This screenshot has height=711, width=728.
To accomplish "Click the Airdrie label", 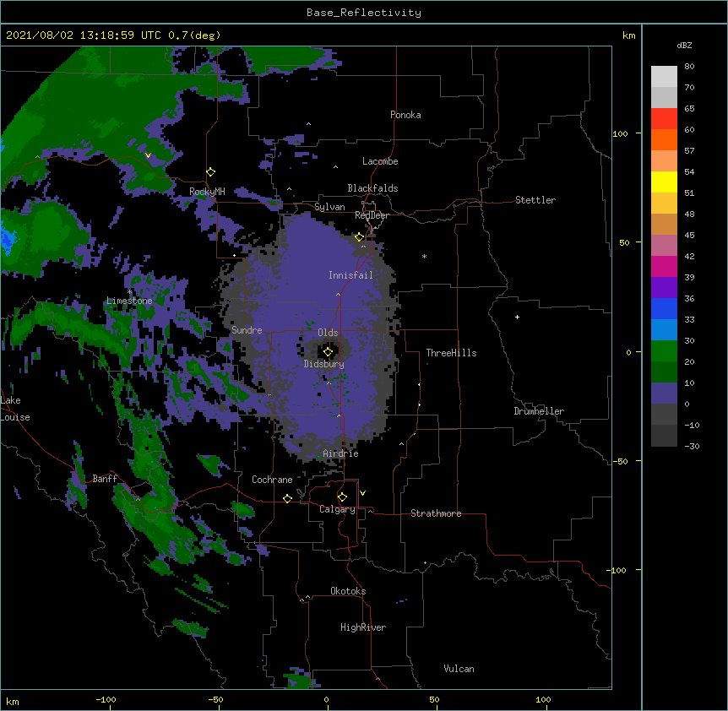I will coord(340,453).
